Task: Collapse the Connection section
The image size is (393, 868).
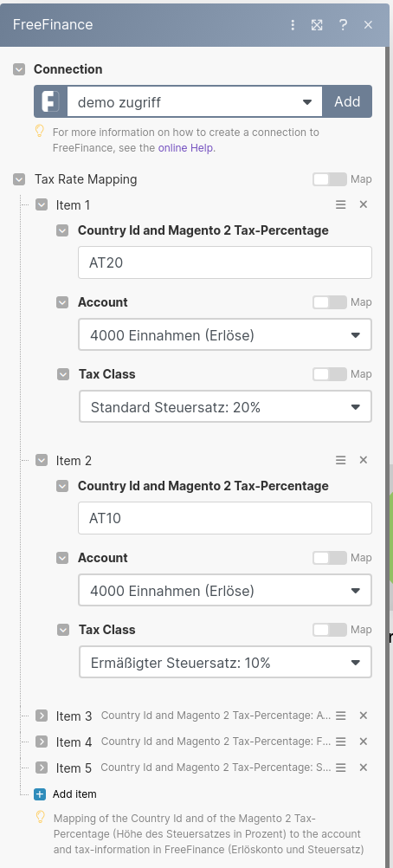Action: click(x=19, y=69)
